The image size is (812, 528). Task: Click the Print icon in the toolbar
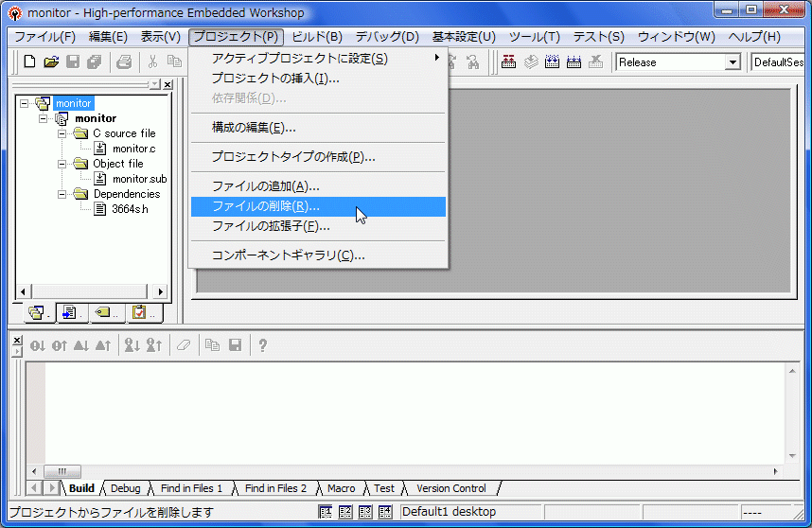(124, 62)
